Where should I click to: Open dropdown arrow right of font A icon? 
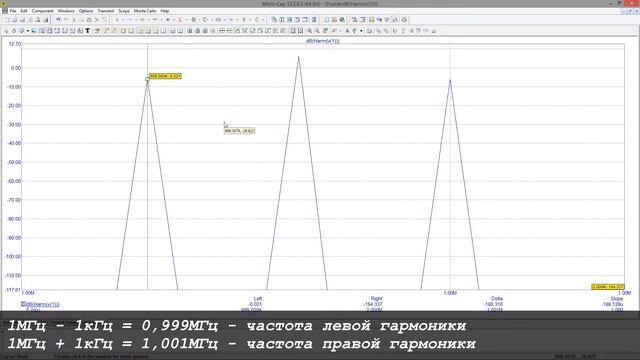(x=361, y=31)
